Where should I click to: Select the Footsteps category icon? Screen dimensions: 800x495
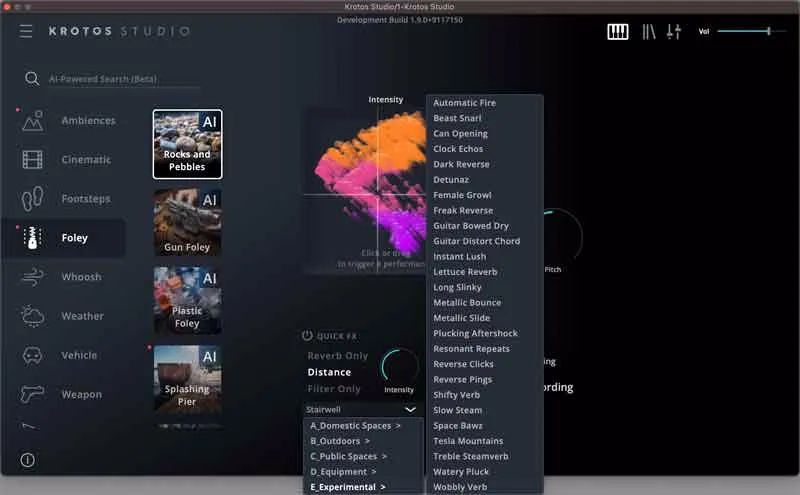pyautogui.click(x=33, y=199)
